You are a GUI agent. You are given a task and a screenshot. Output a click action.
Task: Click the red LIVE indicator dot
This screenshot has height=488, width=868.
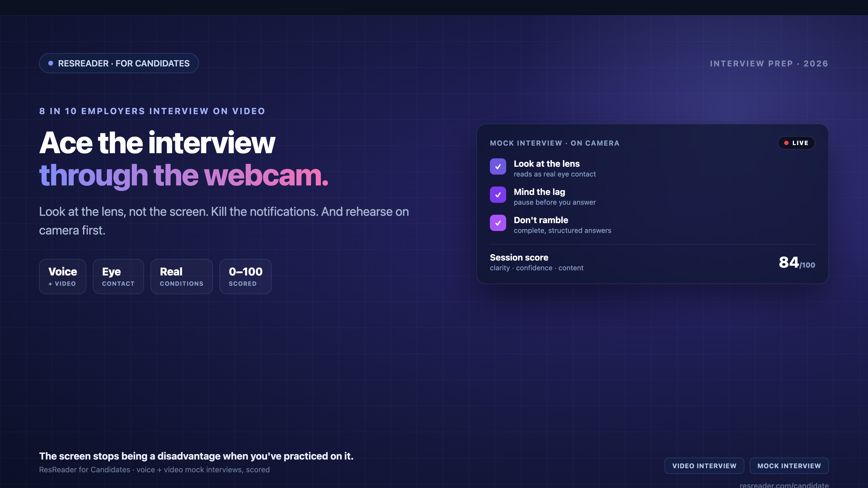pos(786,143)
